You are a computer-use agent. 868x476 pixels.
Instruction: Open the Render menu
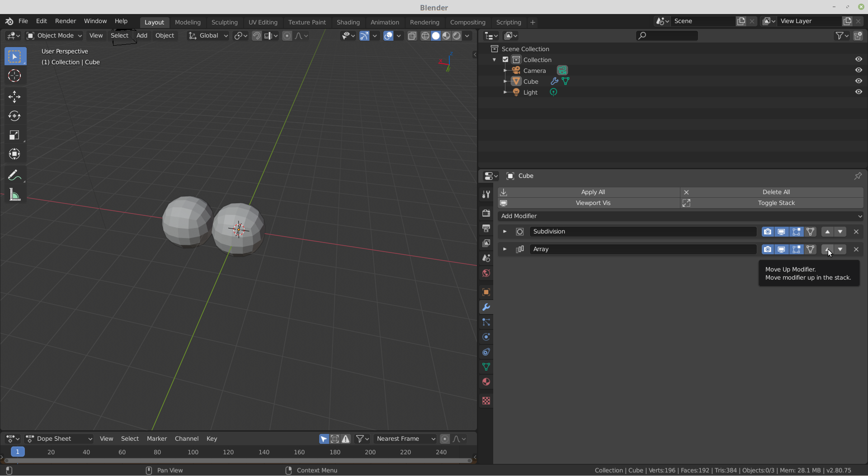(65, 21)
